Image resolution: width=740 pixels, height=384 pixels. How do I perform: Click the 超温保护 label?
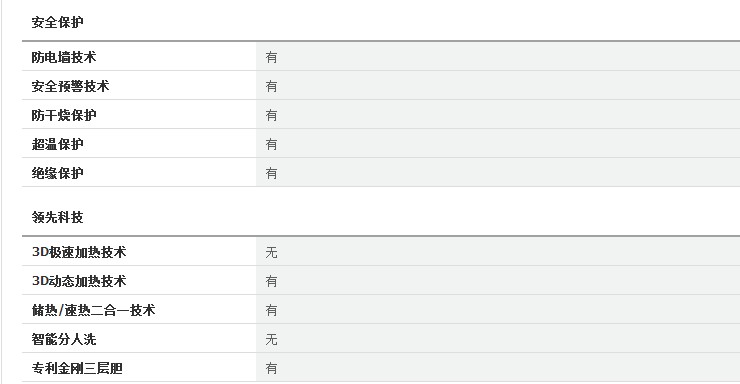[x=58, y=144]
